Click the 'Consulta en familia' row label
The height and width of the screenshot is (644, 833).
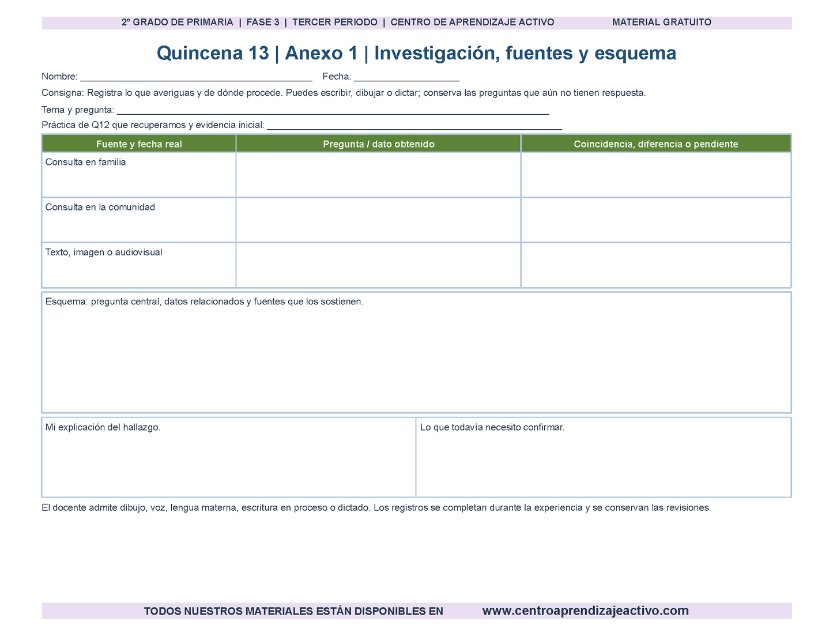click(x=85, y=162)
